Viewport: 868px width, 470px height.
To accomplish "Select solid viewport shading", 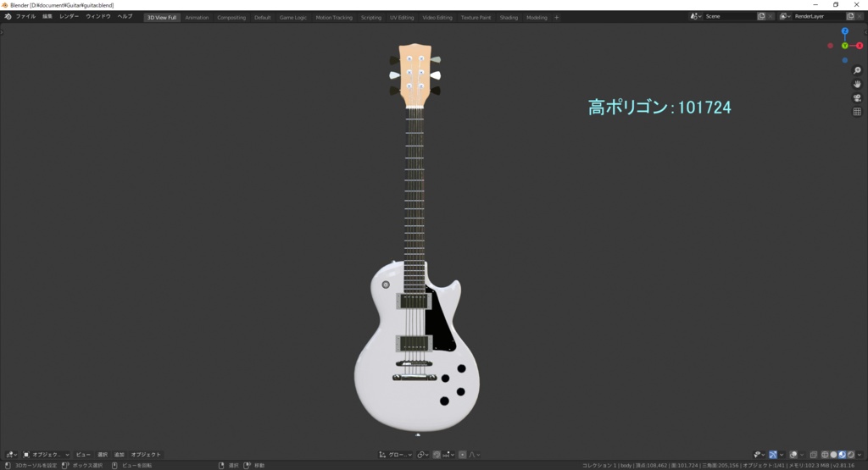I will [834, 455].
